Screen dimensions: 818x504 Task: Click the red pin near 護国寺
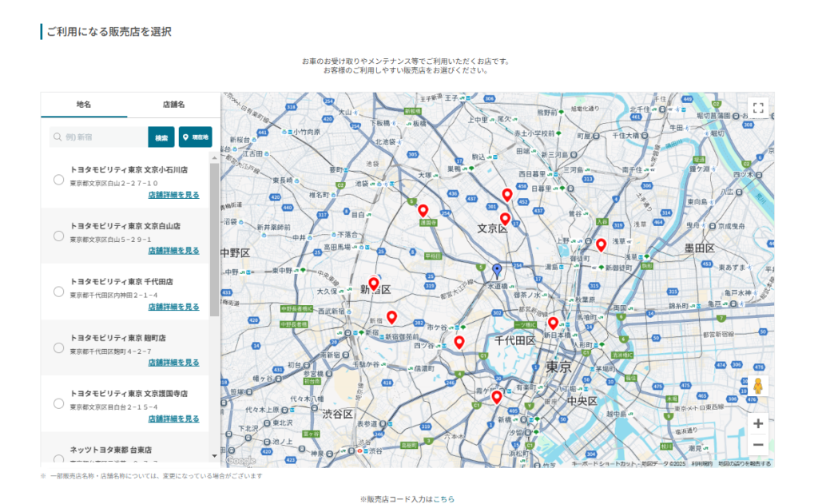pyautogui.click(x=423, y=211)
